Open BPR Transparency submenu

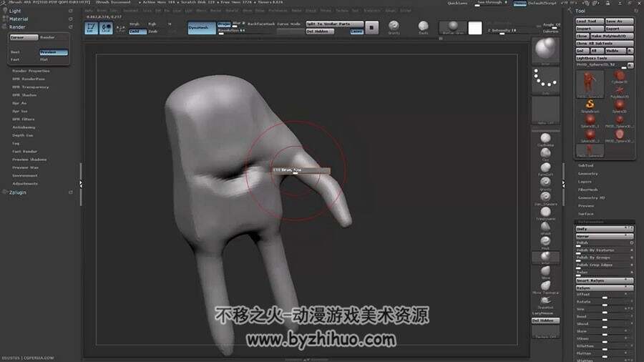30,87
